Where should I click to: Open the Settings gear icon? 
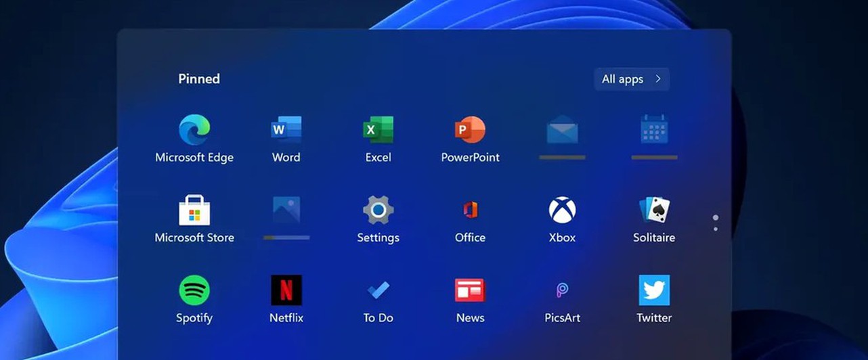378,210
